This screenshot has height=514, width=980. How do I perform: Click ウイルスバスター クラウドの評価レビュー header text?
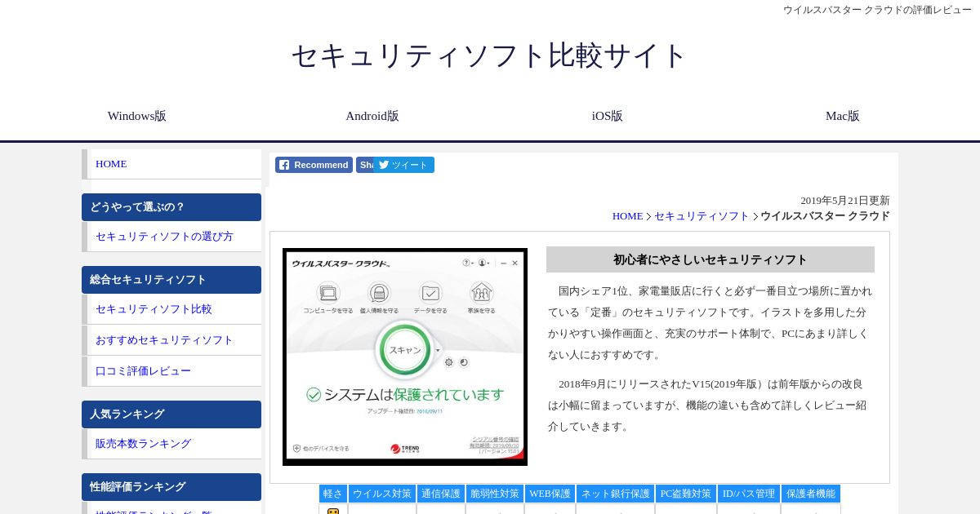click(877, 10)
